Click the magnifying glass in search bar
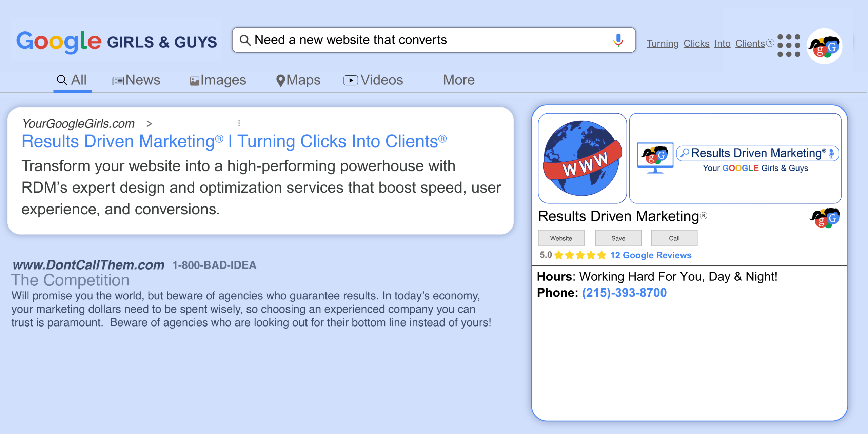Screen dimensions: 868x434 [245, 40]
